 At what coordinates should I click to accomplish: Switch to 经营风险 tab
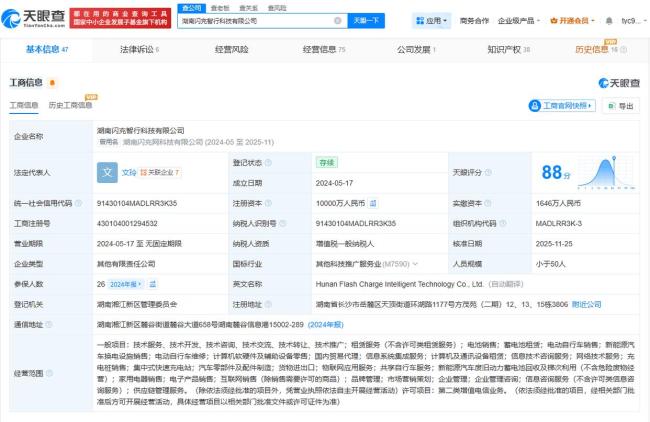[x=231, y=50]
